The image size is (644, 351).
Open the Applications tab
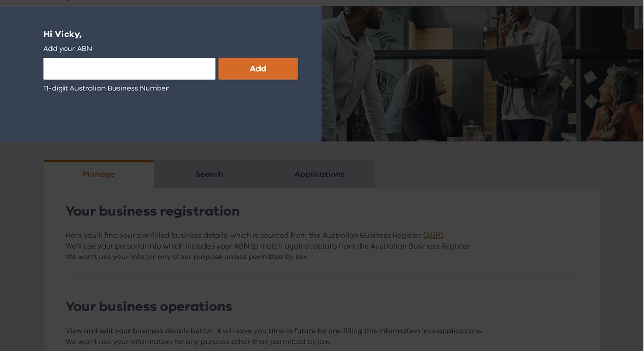[x=319, y=174]
